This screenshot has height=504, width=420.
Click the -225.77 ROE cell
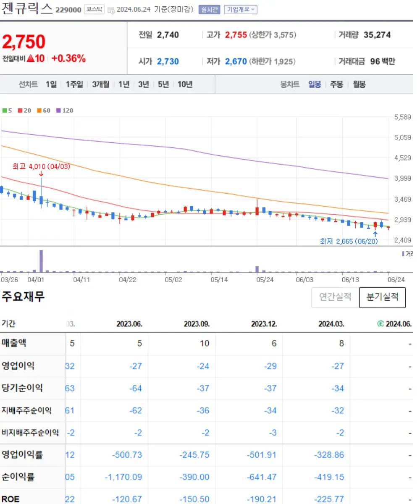click(x=329, y=499)
